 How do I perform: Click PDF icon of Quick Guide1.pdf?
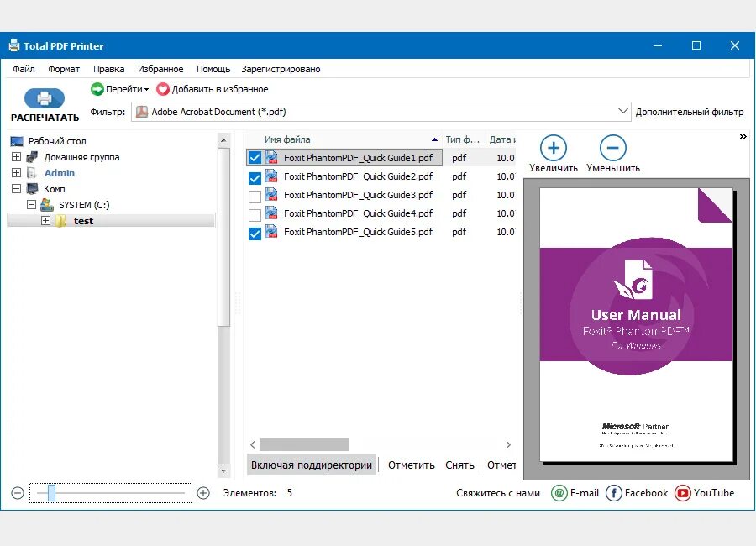271,157
